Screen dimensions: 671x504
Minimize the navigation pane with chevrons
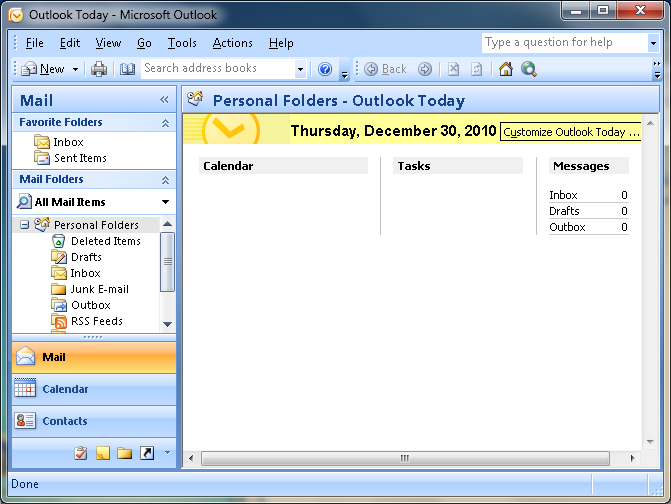click(164, 100)
